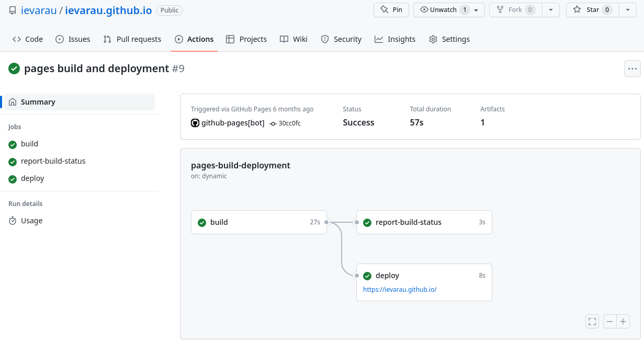Click the Success status text

pyautogui.click(x=358, y=122)
